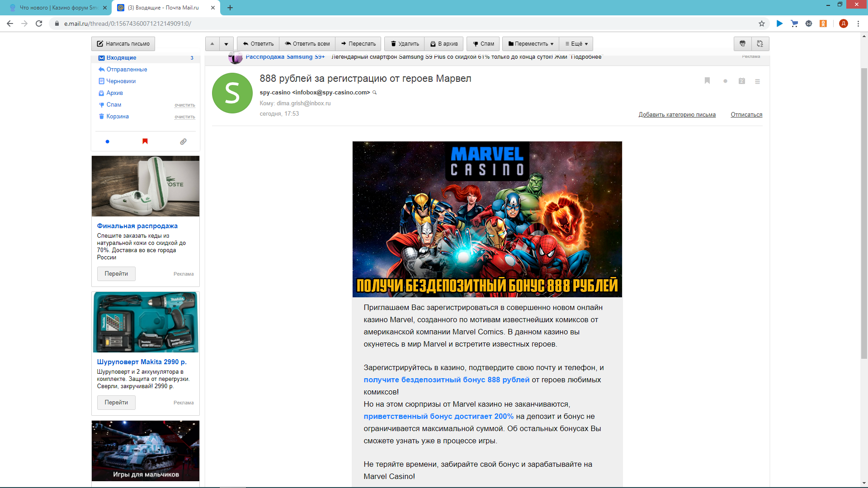The height and width of the screenshot is (488, 868).
Task: Open the Odnoklassniki orange extension icon
Action: [823, 23]
